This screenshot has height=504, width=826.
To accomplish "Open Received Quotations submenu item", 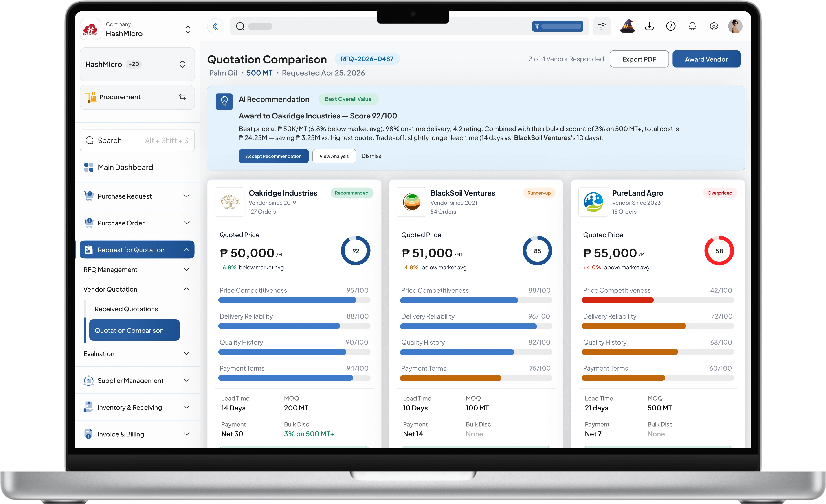I will 126,309.
